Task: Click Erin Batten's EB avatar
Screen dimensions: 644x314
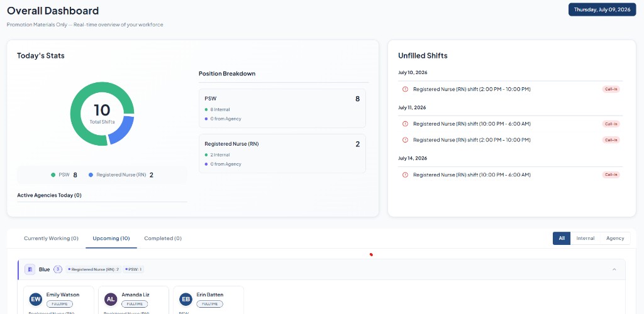Action: tap(186, 299)
